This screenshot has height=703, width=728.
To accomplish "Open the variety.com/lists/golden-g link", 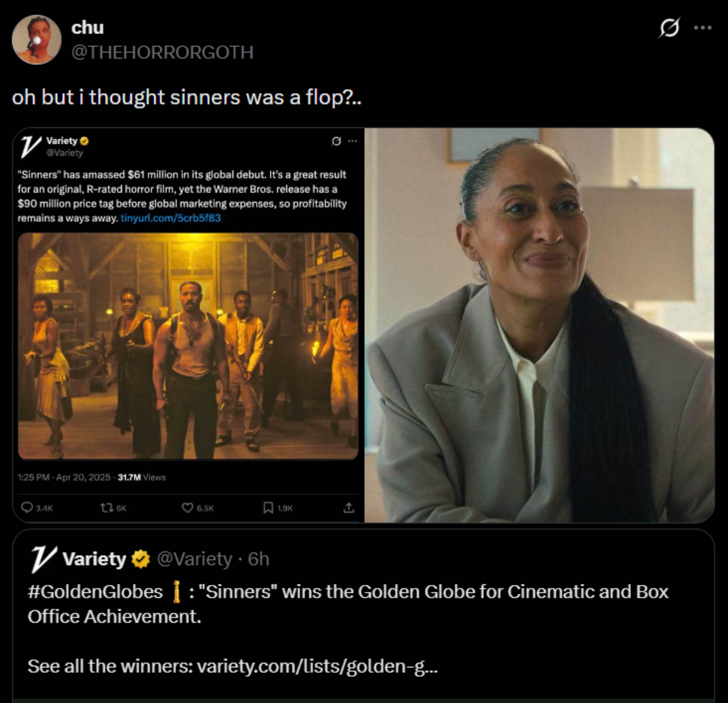I will pyautogui.click(x=317, y=666).
